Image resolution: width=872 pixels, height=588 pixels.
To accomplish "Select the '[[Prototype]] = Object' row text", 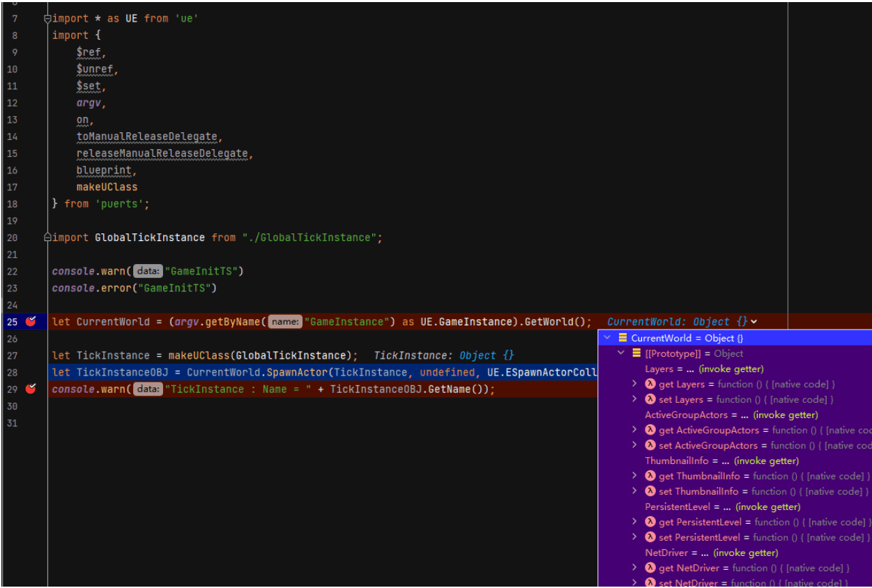I will (x=694, y=353).
